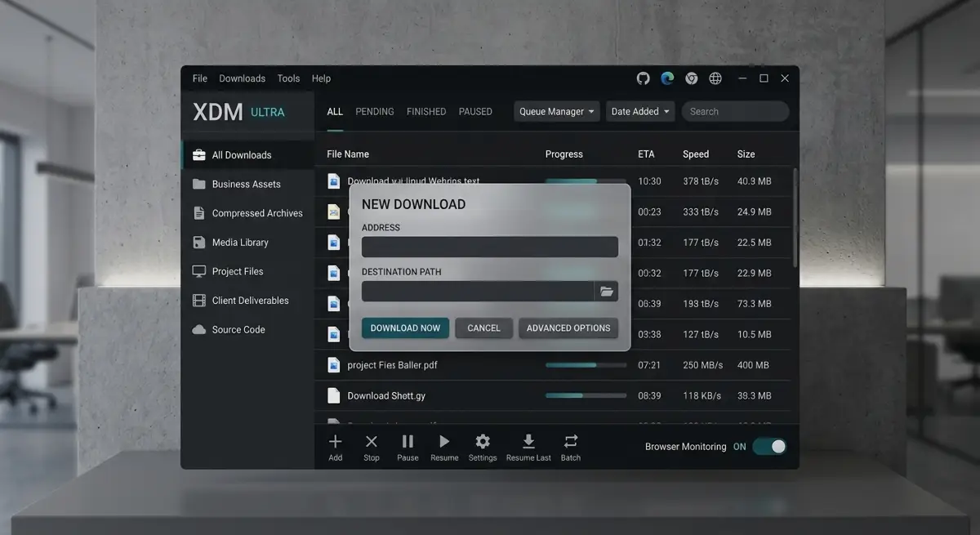Click image file icon of 24.9 MB row
The height and width of the screenshot is (535, 980).
coord(333,212)
